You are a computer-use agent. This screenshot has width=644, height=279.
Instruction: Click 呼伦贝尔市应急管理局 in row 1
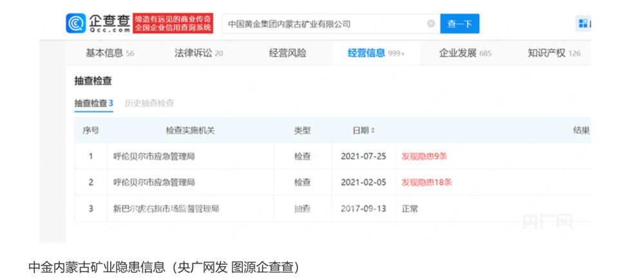pyautogui.click(x=154, y=156)
